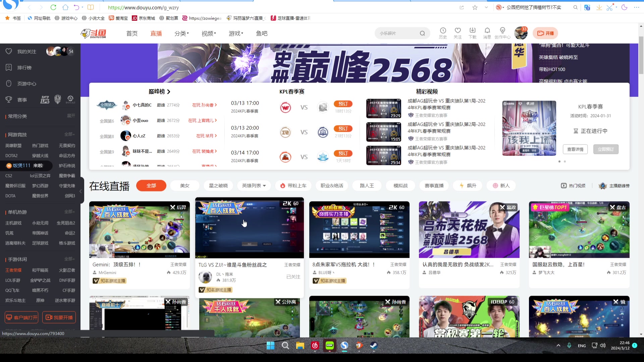Viewport: 644px width, 362px height.
Task: Select the 职业&绝活 filter pill
Action: click(332, 186)
